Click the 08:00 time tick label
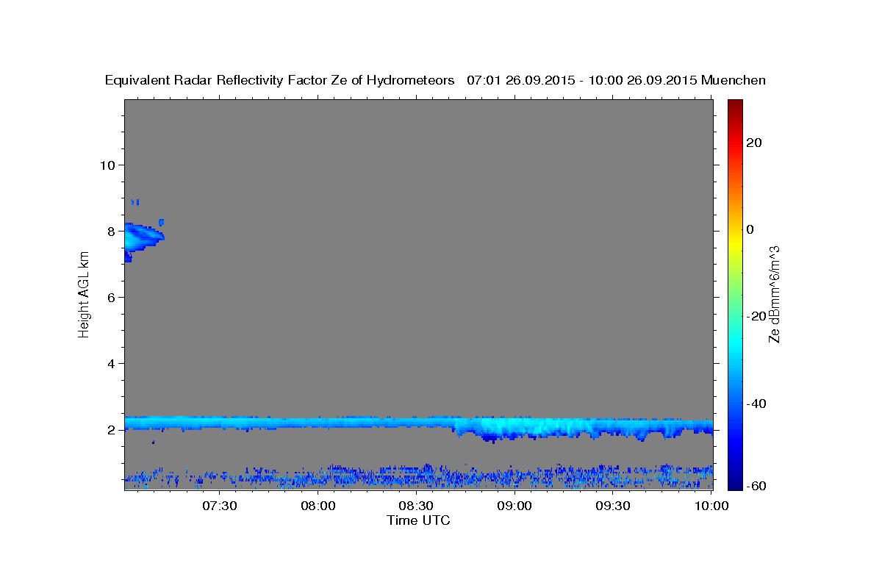The width and height of the screenshot is (882, 588). [x=318, y=506]
